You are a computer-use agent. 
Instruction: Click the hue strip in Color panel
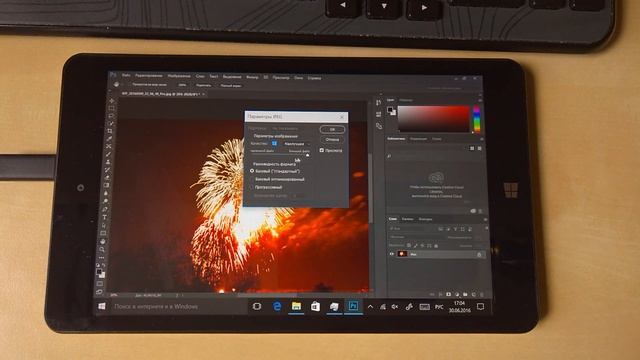pyautogui.click(x=476, y=119)
